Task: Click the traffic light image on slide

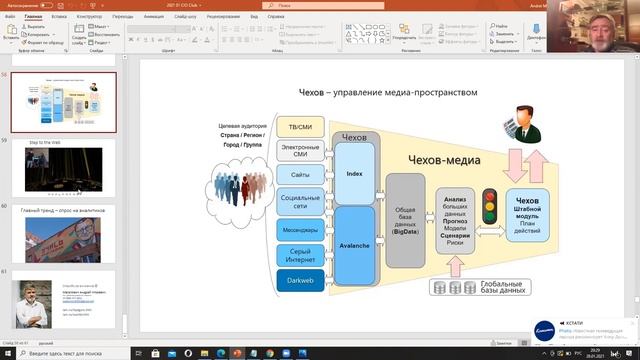Action: pyautogui.click(x=489, y=207)
